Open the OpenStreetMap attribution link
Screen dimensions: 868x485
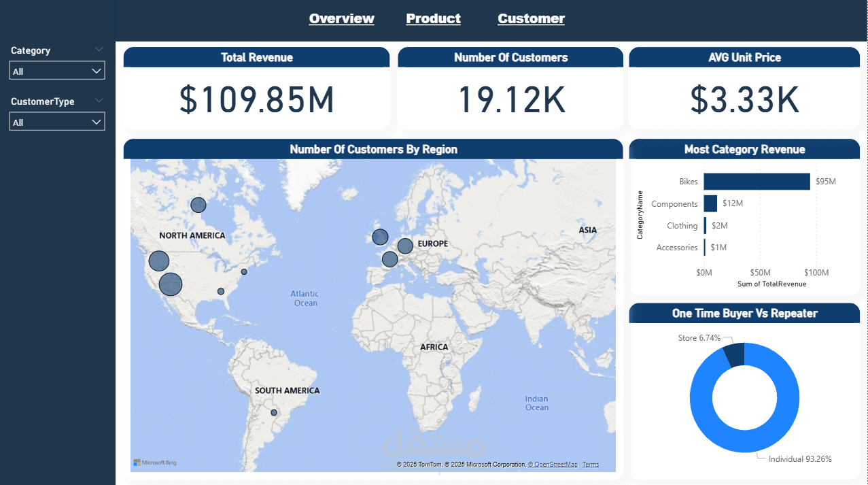coord(553,465)
